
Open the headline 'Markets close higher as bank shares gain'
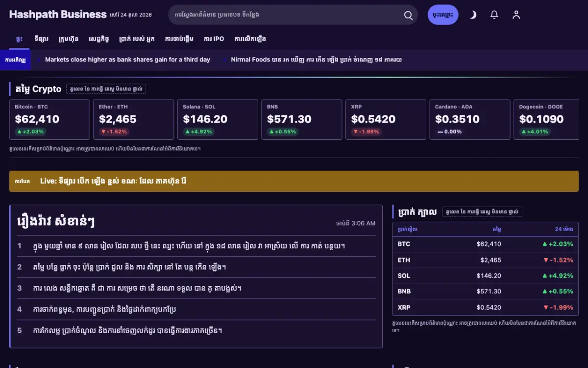(127, 59)
